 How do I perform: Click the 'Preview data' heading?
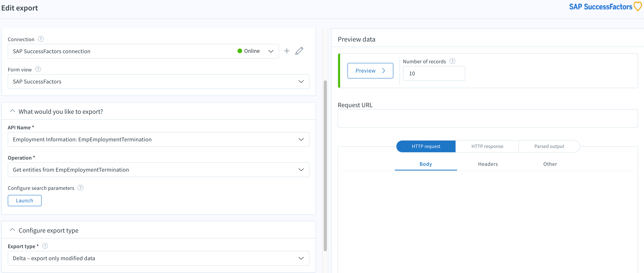356,39
